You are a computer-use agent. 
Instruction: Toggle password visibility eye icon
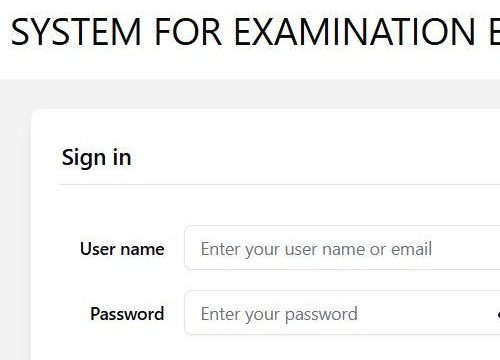pyautogui.click(x=498, y=315)
